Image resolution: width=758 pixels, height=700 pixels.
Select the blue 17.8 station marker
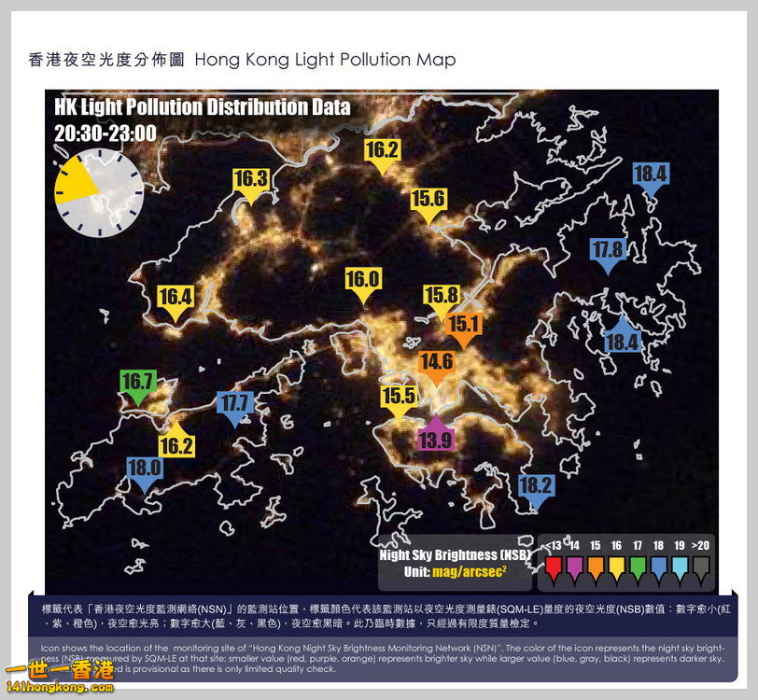tap(608, 252)
